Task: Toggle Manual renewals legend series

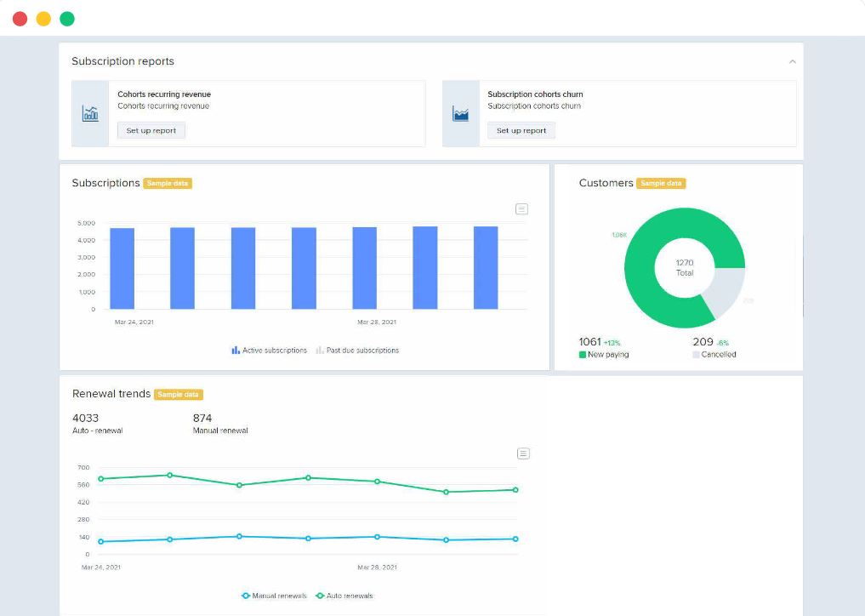Action: point(274,596)
